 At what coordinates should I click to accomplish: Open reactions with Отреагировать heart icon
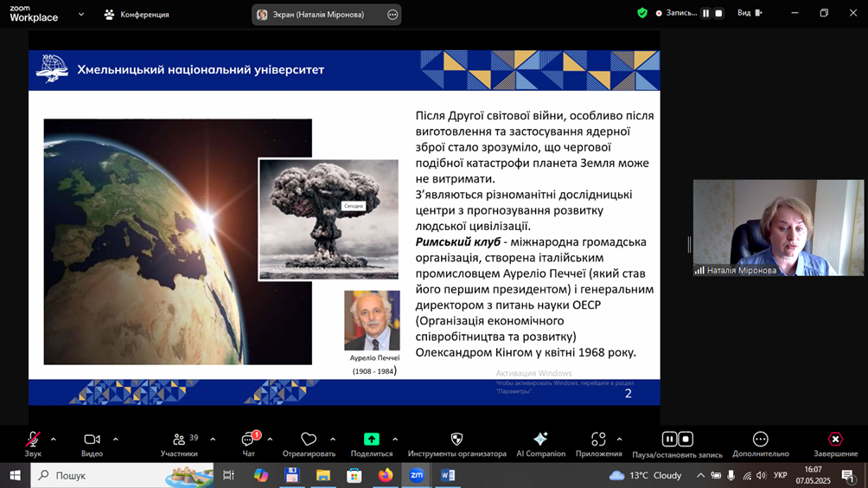tap(309, 444)
